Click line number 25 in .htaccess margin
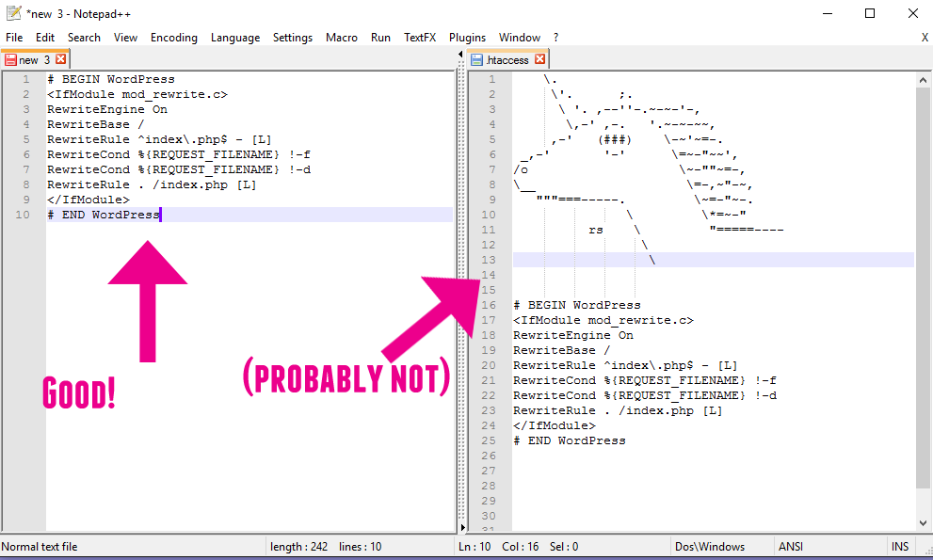Screen dimensions: 933x560 [489, 440]
